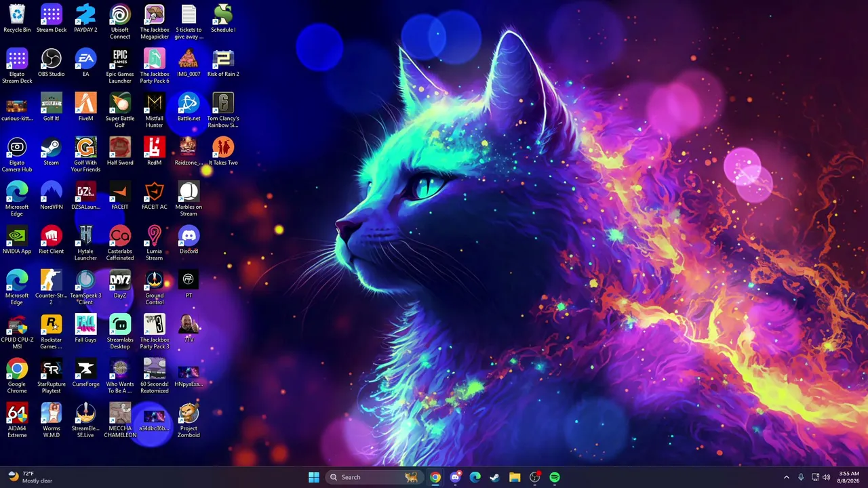The height and width of the screenshot is (488, 868).
Task: Select the TeamSpeak 3 Client icon
Action: [x=85, y=287]
